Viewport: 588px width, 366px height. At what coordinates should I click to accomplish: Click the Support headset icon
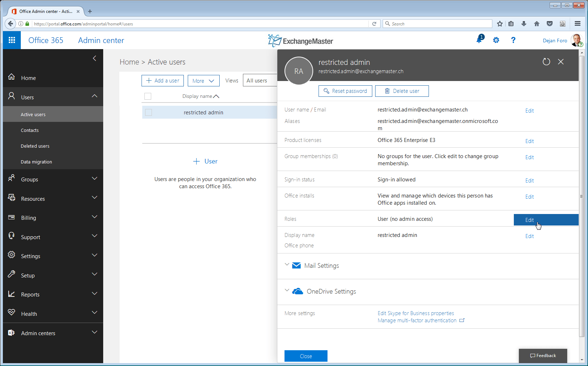click(x=11, y=236)
